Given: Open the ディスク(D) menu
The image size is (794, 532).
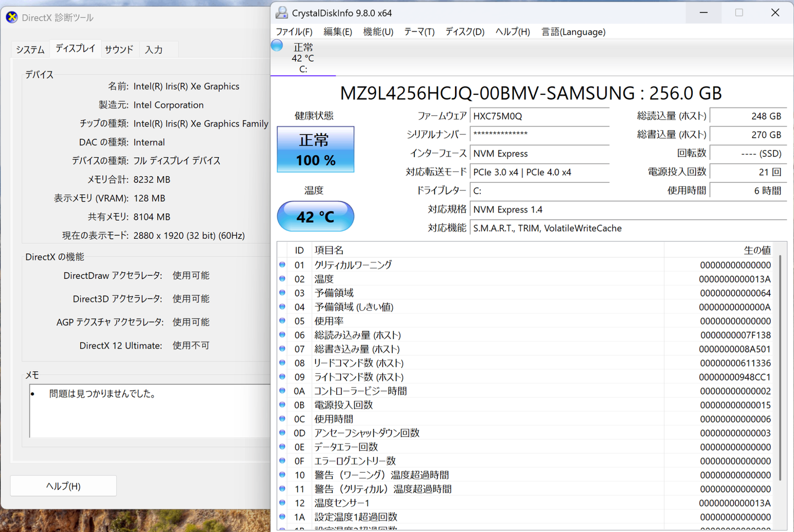Looking at the screenshot, I should (465, 32).
